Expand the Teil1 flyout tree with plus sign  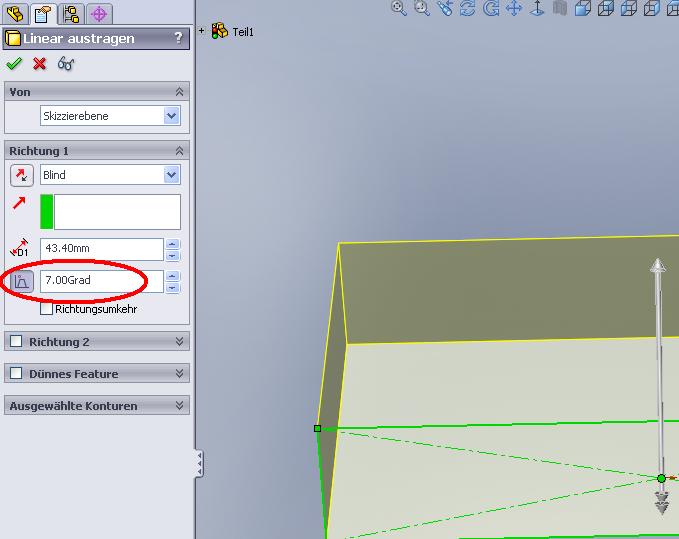tap(201, 31)
